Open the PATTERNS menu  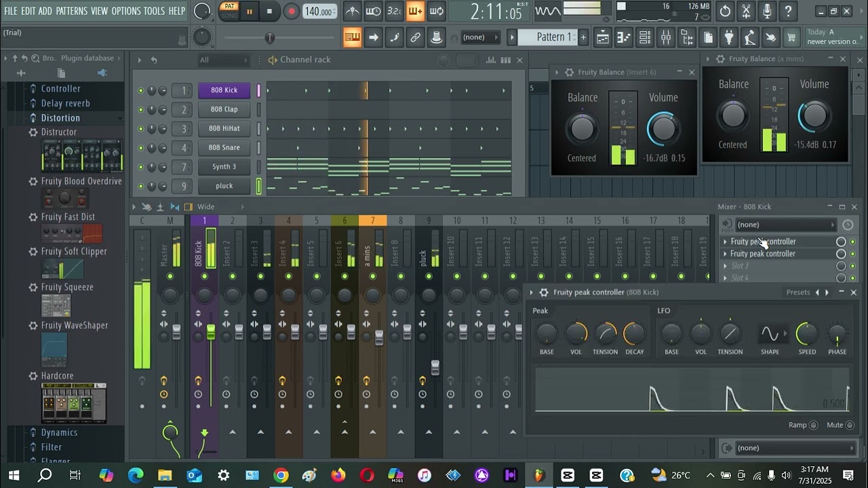coord(71,11)
